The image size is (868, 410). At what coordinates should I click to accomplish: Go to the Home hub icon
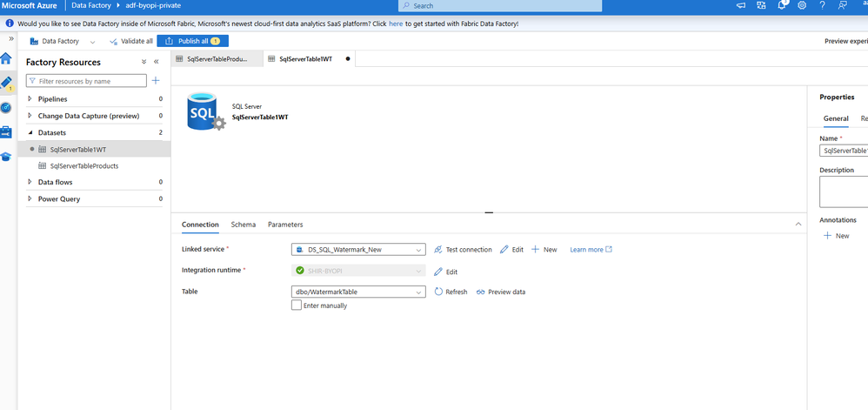(6, 58)
